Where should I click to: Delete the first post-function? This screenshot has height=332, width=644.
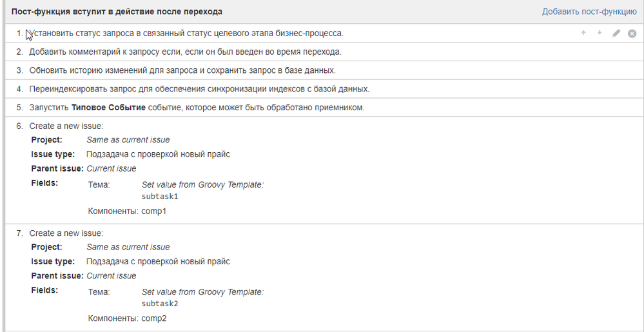click(x=632, y=34)
